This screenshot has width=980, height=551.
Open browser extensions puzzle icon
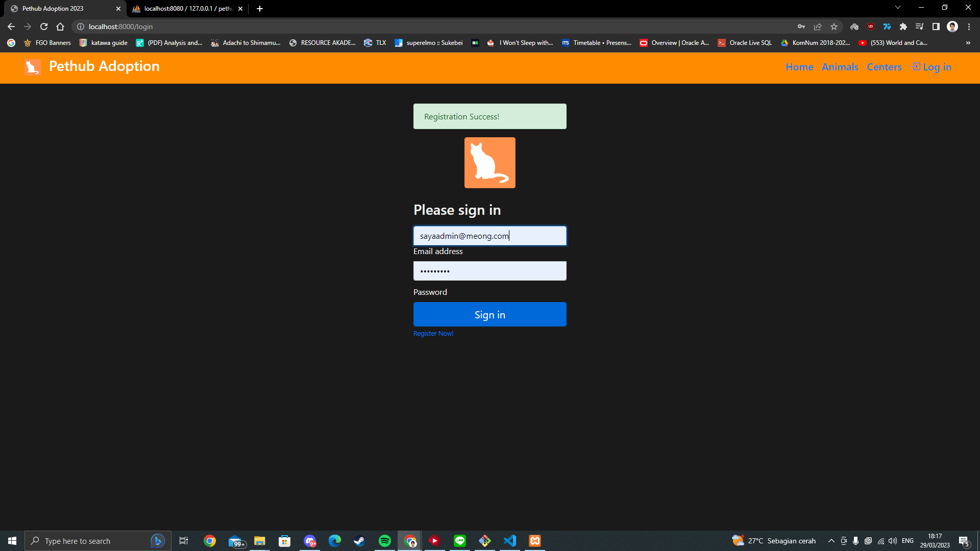[903, 27]
